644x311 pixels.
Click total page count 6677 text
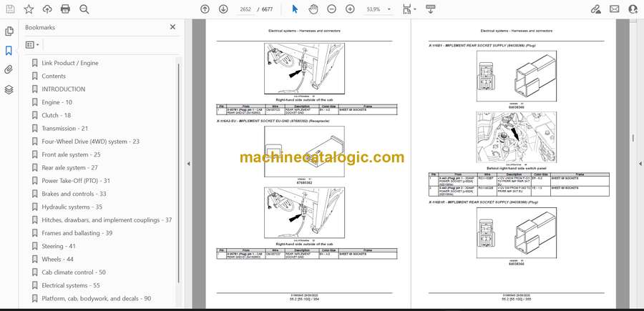(267, 9)
